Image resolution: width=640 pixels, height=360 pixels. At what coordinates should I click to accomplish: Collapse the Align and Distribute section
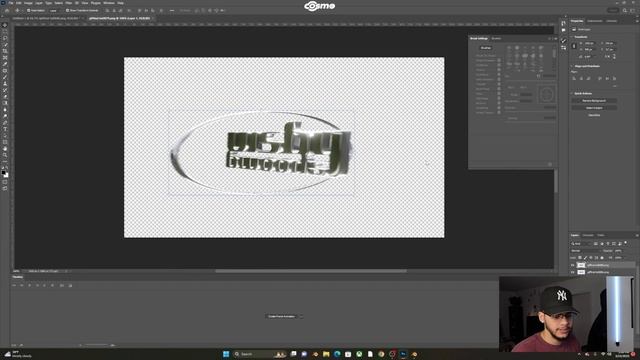(x=571, y=66)
